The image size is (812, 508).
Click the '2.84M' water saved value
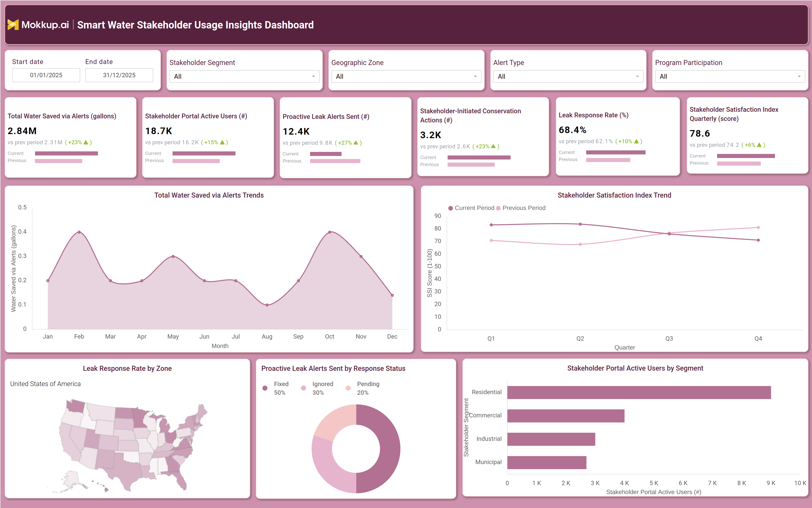click(x=22, y=131)
